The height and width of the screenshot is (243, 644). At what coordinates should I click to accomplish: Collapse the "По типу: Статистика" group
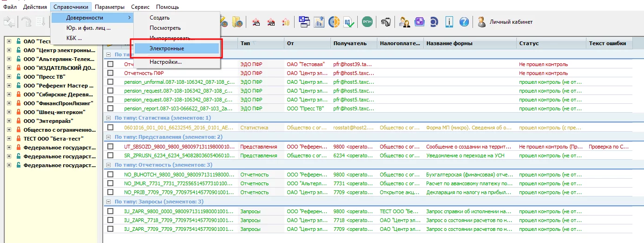[x=109, y=118]
